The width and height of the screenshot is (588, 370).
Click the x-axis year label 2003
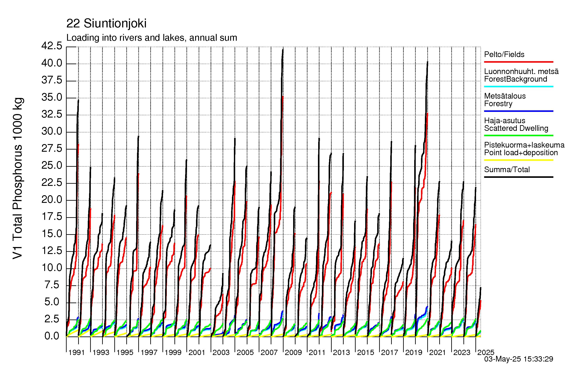click(221, 352)
